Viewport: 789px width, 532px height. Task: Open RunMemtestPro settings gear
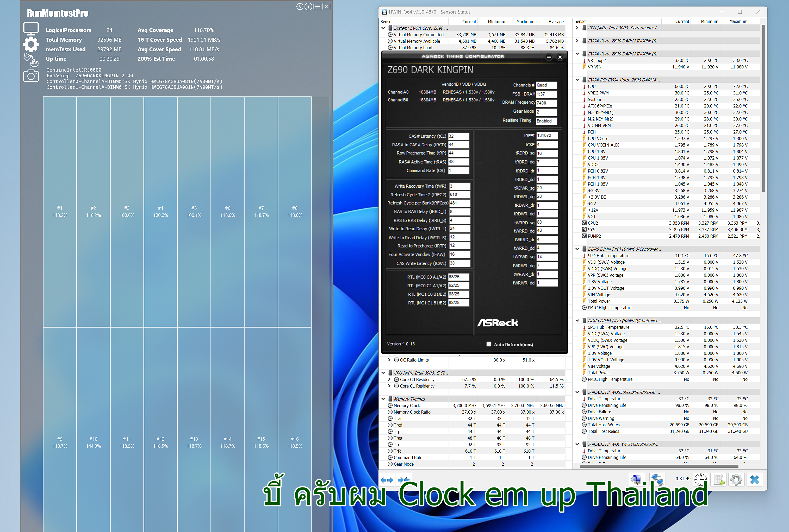(30, 44)
